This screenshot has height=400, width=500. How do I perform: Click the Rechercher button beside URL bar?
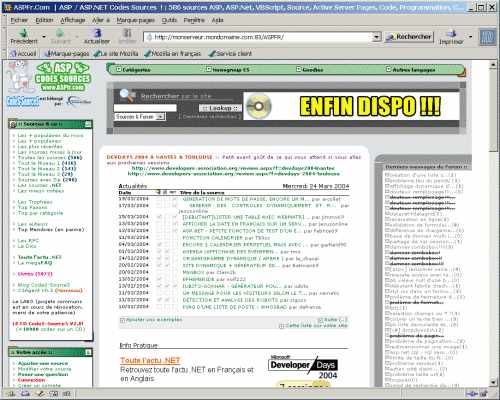pos(409,37)
